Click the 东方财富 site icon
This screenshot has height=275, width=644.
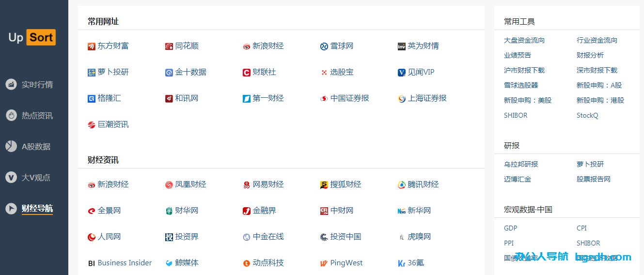92,46
